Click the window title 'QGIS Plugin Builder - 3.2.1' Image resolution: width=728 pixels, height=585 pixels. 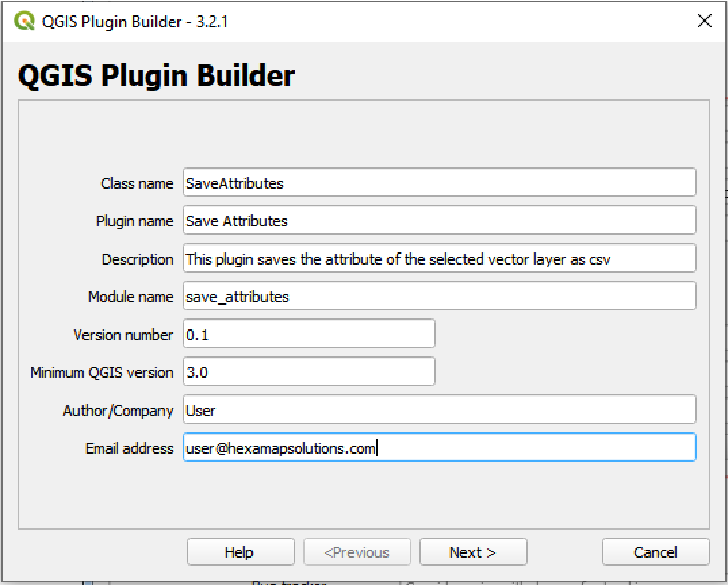135,22
